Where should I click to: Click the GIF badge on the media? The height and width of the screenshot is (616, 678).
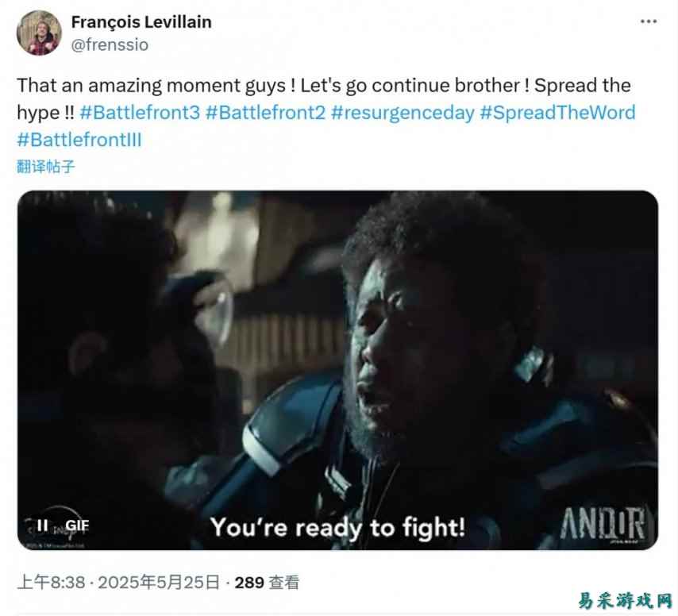(77, 526)
